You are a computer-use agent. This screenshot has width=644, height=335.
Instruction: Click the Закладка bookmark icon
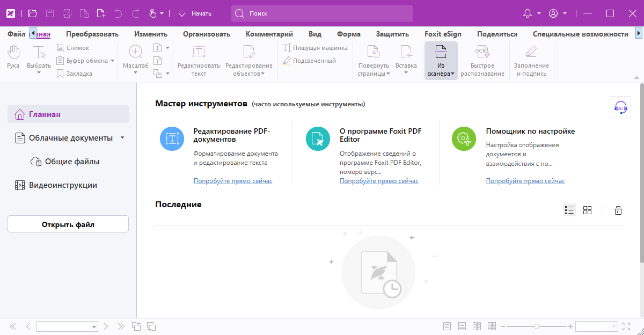point(61,74)
